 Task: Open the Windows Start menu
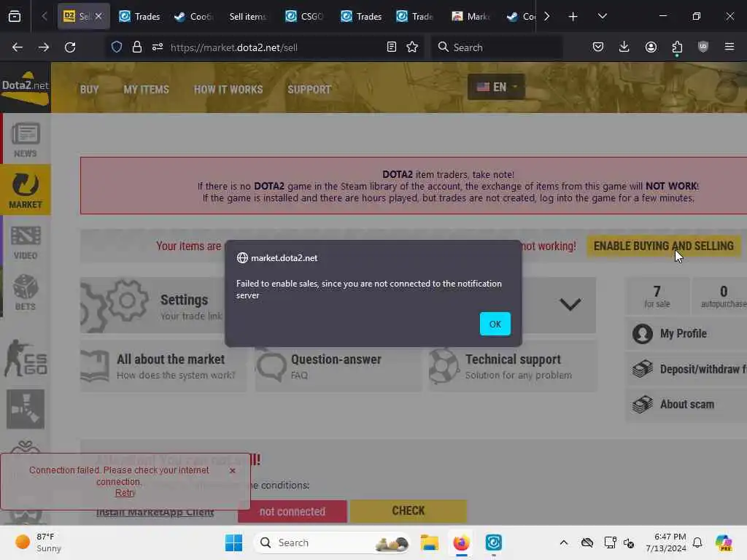(233, 542)
